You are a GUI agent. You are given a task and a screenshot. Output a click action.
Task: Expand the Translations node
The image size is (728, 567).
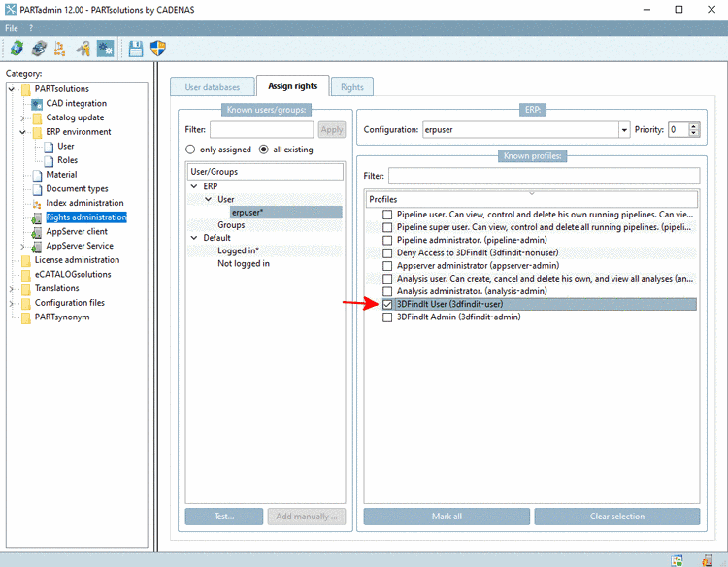pos(11,289)
